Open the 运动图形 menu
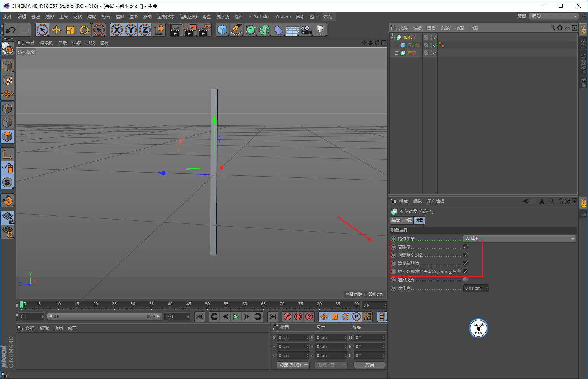This screenshot has height=379, width=588. [188, 17]
